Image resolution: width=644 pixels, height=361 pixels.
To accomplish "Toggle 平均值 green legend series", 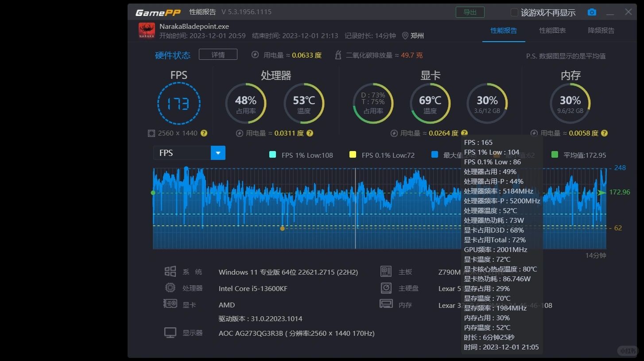I will click(x=555, y=155).
